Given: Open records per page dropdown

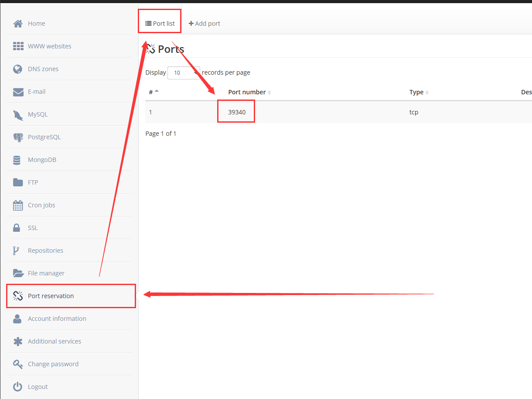Looking at the screenshot, I should click(x=184, y=73).
